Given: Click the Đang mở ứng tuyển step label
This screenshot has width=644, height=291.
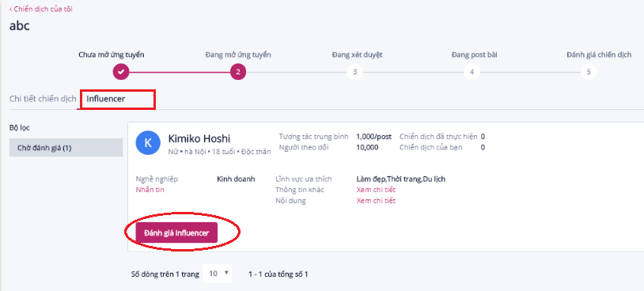Looking at the screenshot, I should (238, 55).
